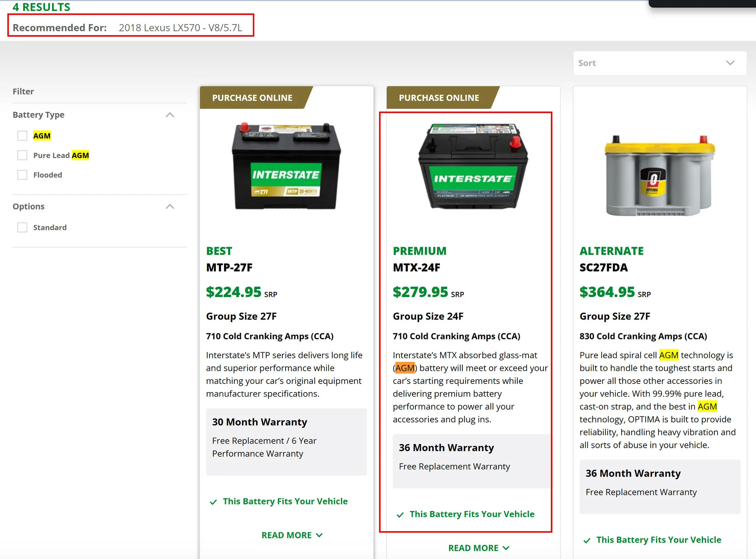Screen dimensions: 756x559
Task: Click the green checkmark on the SC27FDA fit notice
Action: [587, 540]
